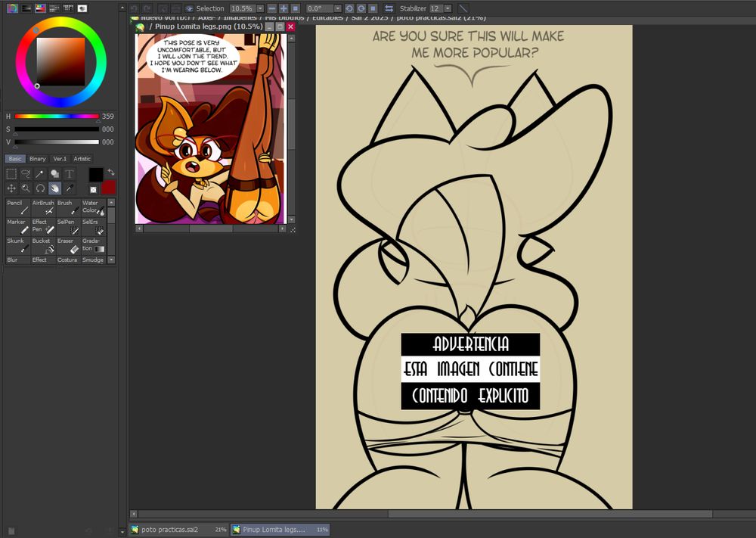Select the Move tool
The image size is (756, 538).
pos(11,188)
